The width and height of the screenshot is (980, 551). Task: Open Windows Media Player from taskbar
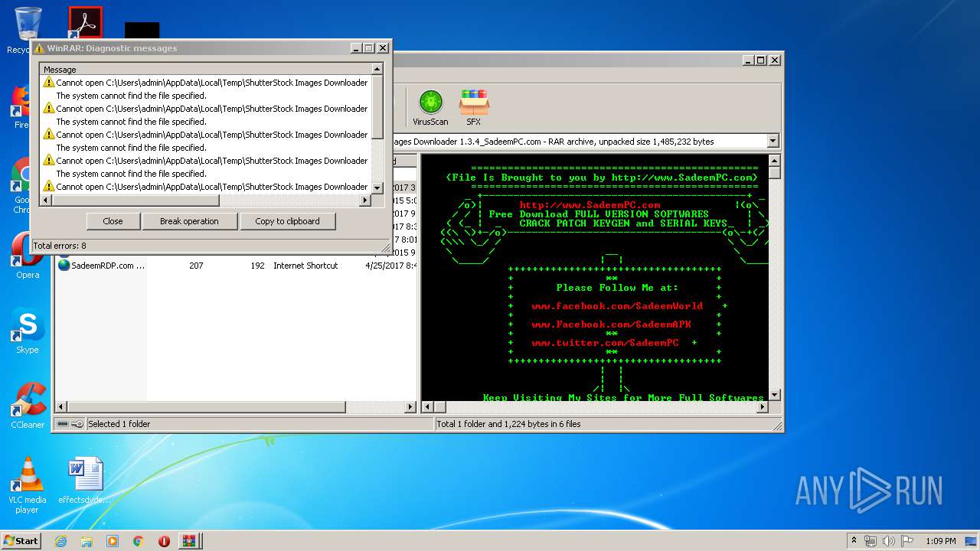pyautogui.click(x=113, y=541)
